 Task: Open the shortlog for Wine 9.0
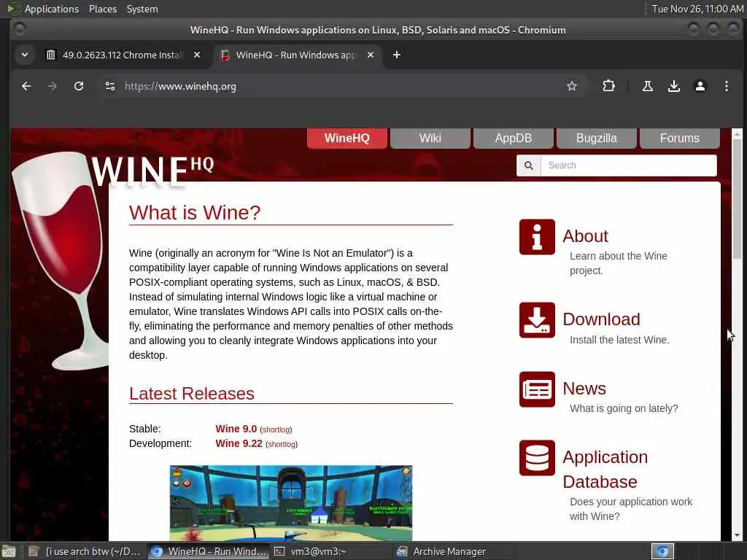(x=276, y=429)
